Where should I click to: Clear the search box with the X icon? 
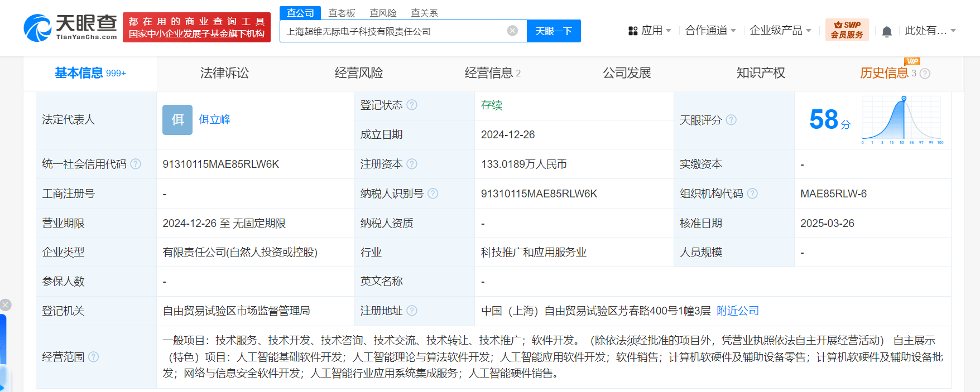[512, 31]
